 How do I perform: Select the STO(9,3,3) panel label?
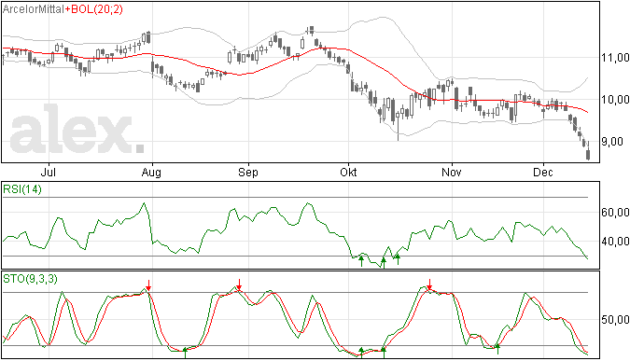(x=30, y=279)
